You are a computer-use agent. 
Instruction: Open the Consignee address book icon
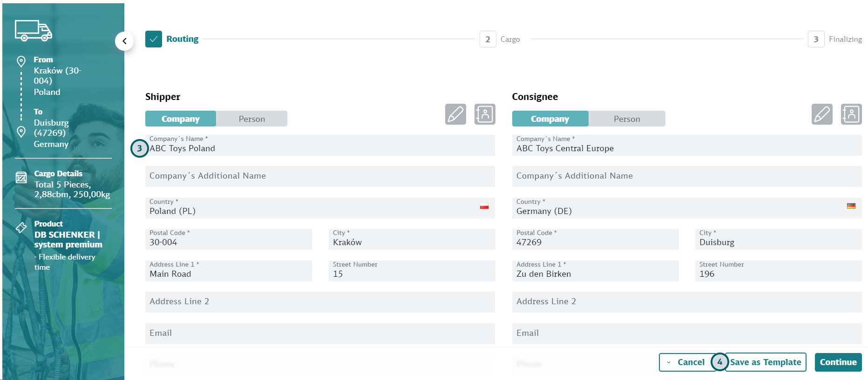tap(851, 114)
